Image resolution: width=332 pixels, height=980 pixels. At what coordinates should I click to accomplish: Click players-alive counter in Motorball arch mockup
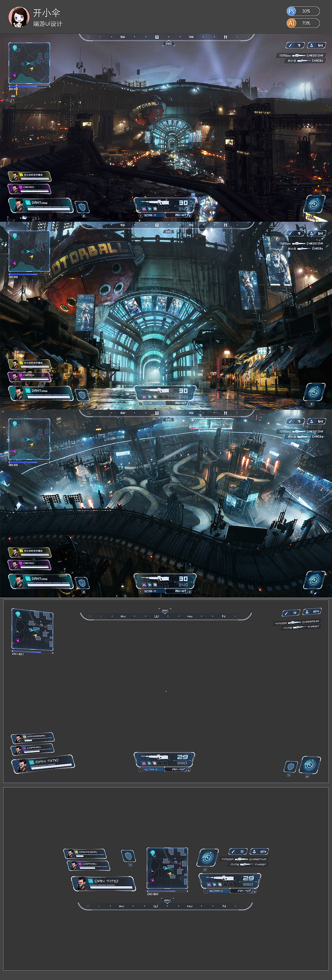[x=316, y=233]
